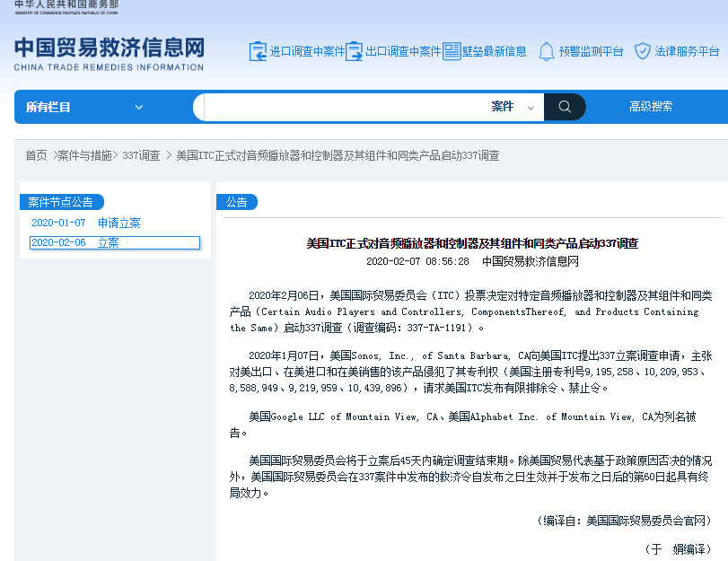Open 2020-02-06 立案 entry
The width and height of the screenshot is (728, 561).
[115, 243]
